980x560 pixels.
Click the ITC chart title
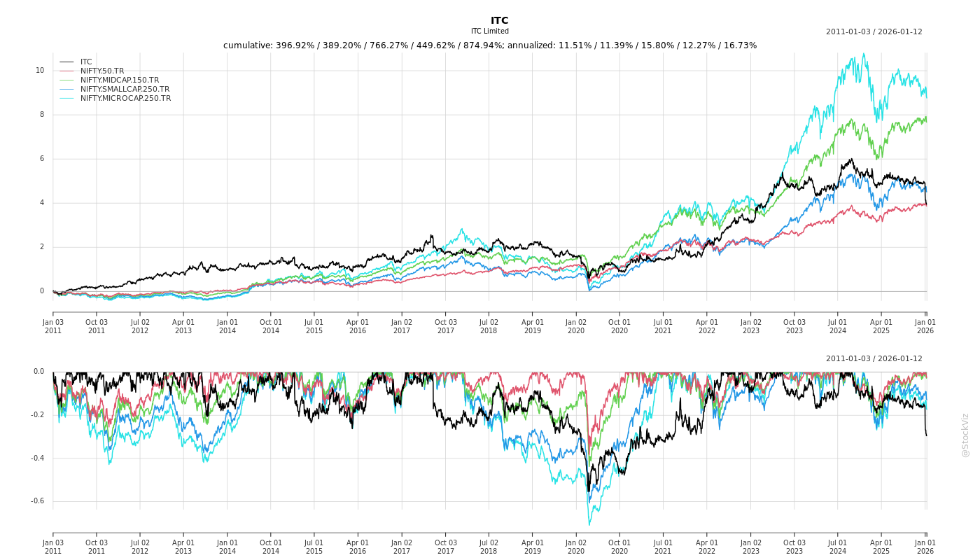click(499, 20)
